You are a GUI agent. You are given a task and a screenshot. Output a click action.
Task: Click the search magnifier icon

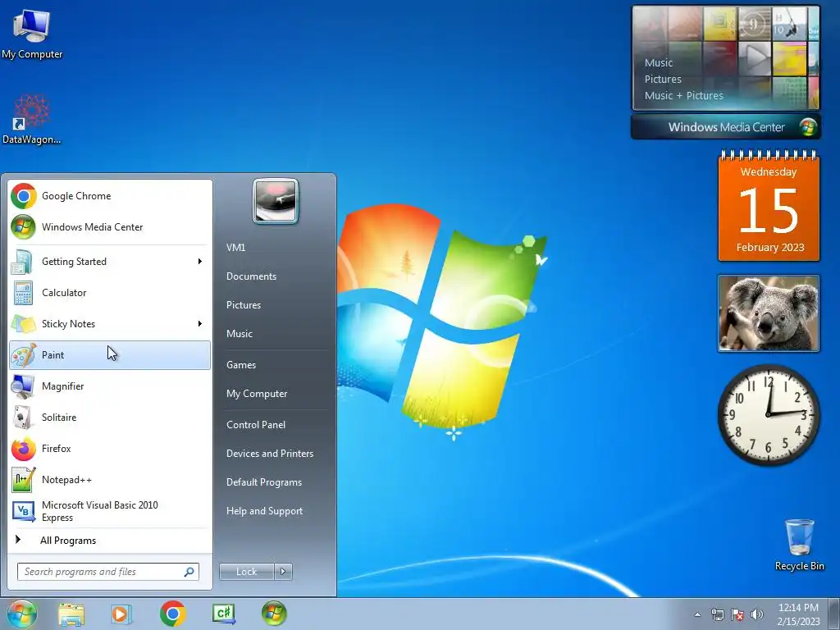click(x=189, y=572)
